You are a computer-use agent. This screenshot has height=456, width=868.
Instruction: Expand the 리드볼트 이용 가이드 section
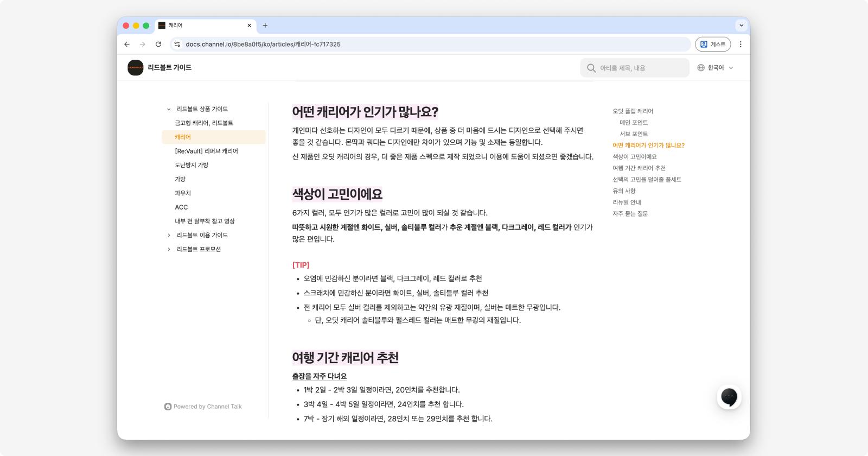[169, 235]
